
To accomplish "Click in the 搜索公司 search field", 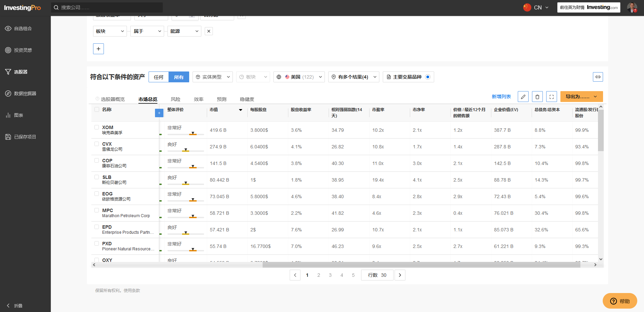I will pos(107,7).
